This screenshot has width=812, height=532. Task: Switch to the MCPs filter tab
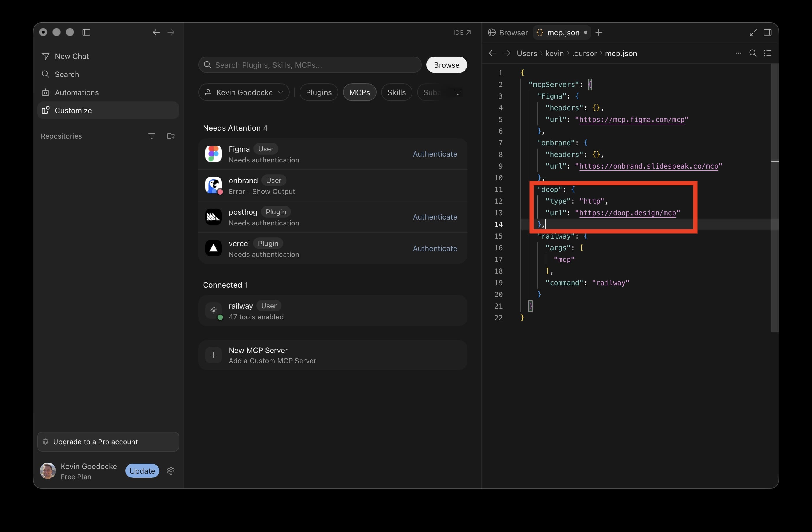(360, 92)
